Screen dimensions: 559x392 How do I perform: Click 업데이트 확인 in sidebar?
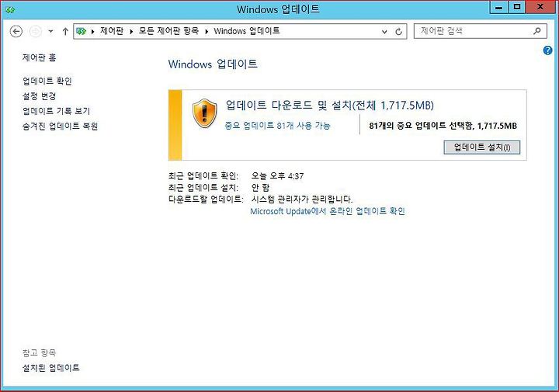pyautogui.click(x=47, y=81)
